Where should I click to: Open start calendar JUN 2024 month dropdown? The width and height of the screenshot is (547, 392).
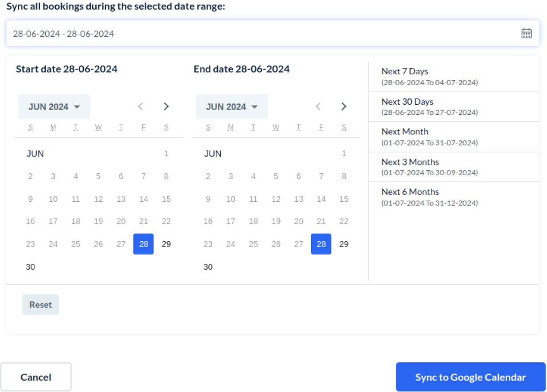[x=54, y=106]
